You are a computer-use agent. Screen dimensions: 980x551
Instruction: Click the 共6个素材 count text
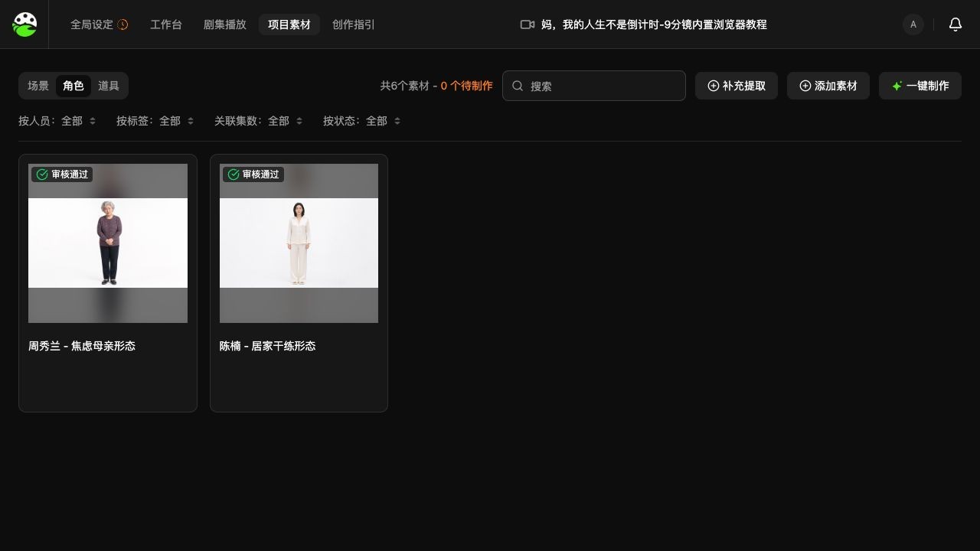click(x=405, y=86)
